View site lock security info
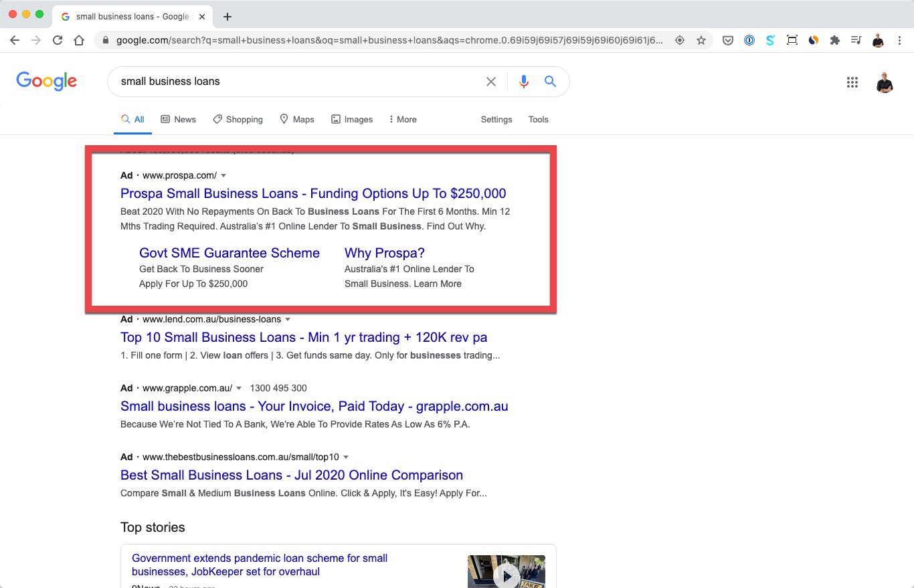Viewport: 914px width, 588px height. pos(105,40)
